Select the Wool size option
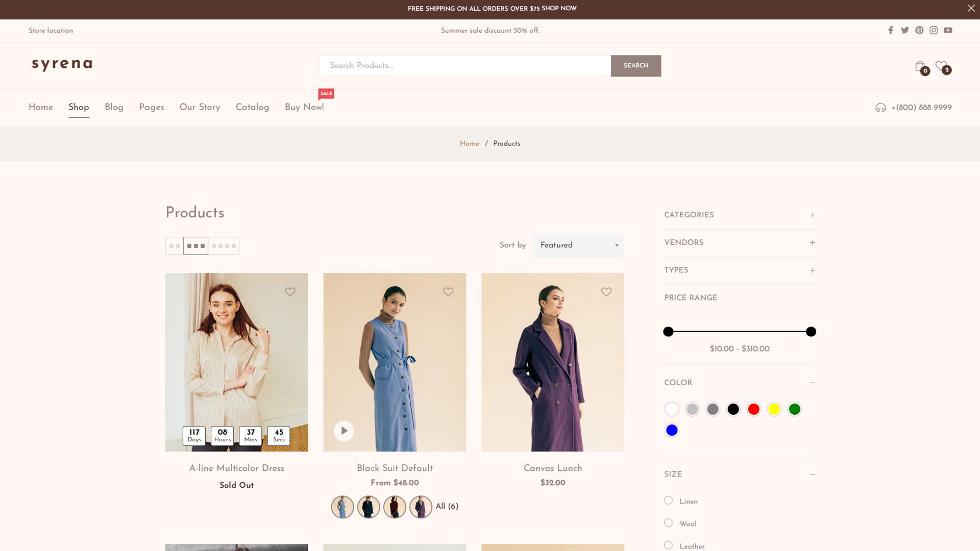980x551 pixels. [668, 523]
